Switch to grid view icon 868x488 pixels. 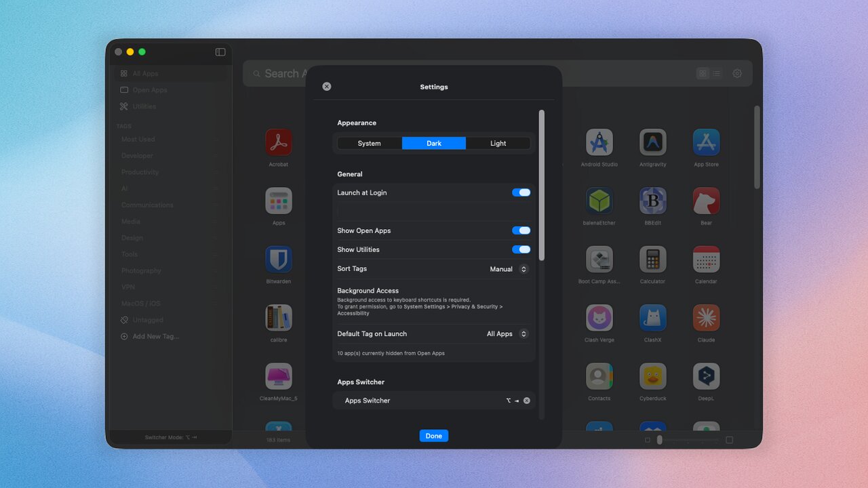tap(703, 73)
